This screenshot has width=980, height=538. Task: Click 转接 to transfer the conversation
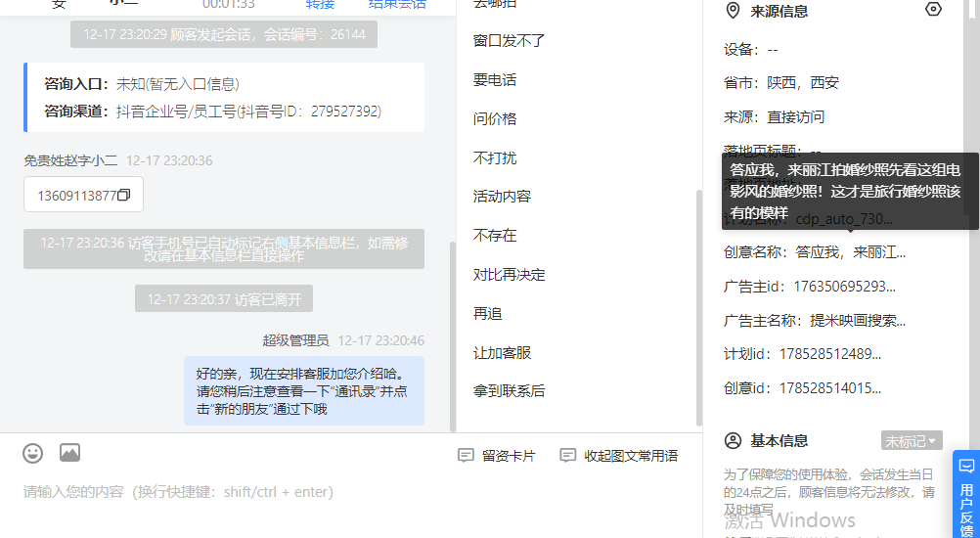320,4
